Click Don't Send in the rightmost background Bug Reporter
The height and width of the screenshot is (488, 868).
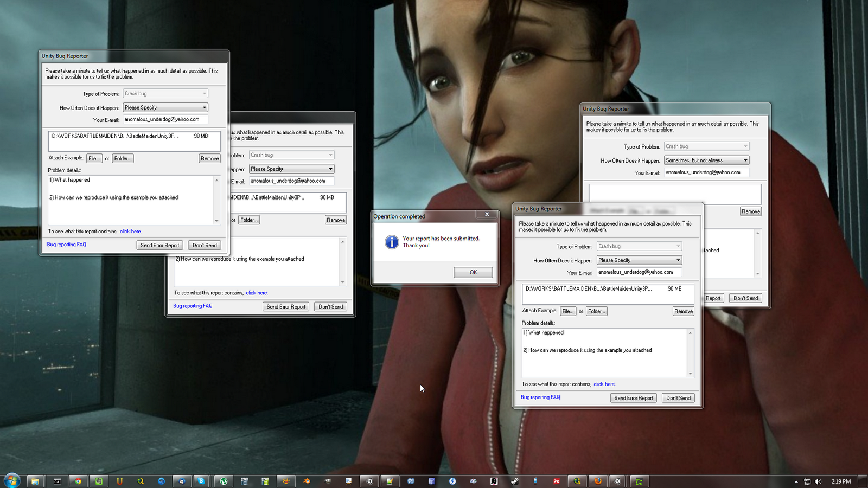coord(746,298)
